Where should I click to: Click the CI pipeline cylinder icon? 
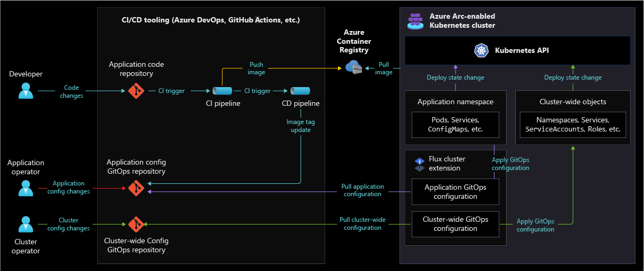pyautogui.click(x=223, y=91)
